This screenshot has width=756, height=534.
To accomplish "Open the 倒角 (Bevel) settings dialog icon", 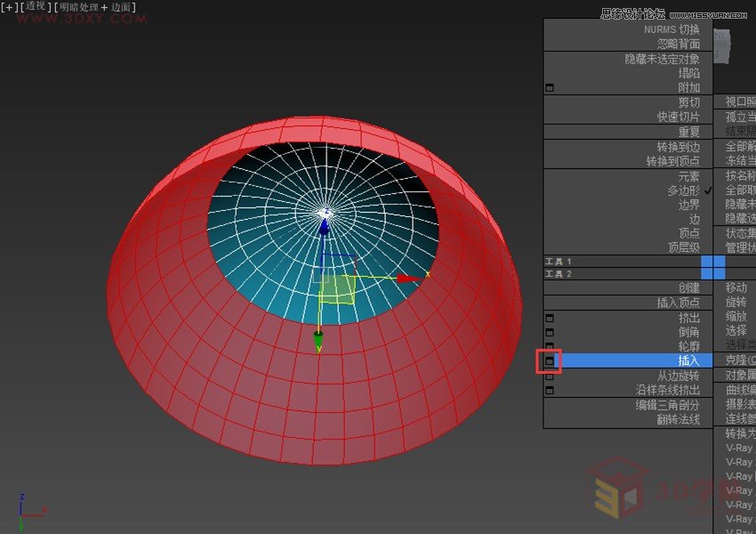I will coord(551,330).
